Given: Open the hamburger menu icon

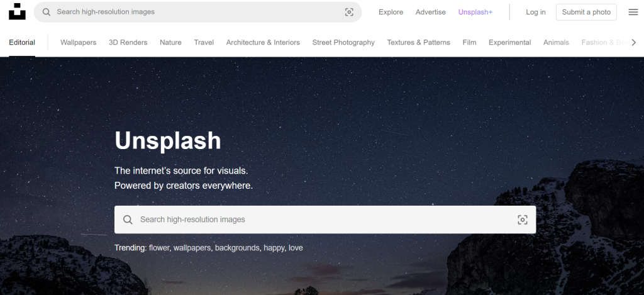Looking at the screenshot, I should pos(633,12).
